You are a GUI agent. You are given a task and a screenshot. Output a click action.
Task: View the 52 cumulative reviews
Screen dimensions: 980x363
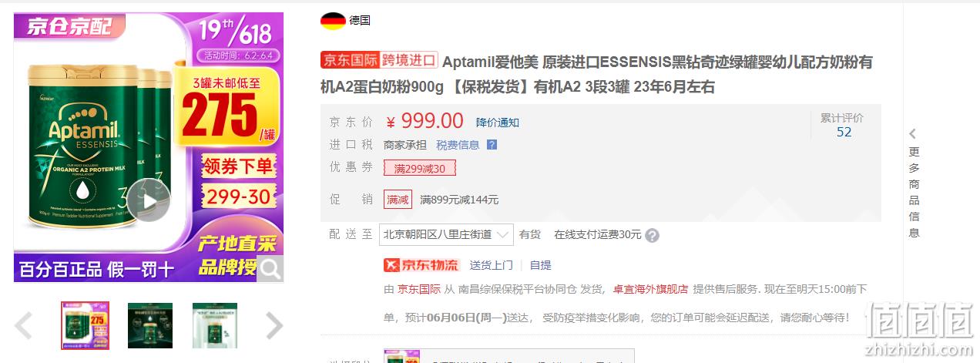pos(844,132)
